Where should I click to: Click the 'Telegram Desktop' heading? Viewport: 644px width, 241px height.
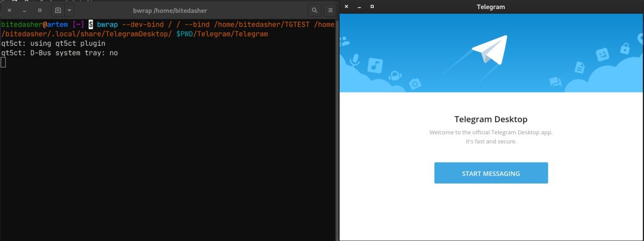[x=491, y=119]
